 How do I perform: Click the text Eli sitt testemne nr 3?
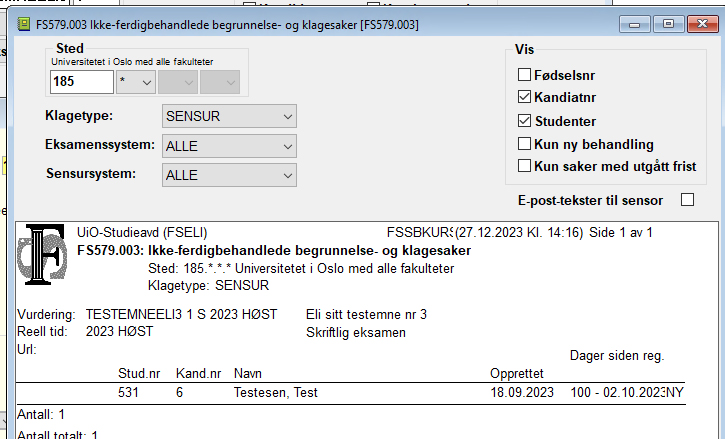[x=366, y=315]
